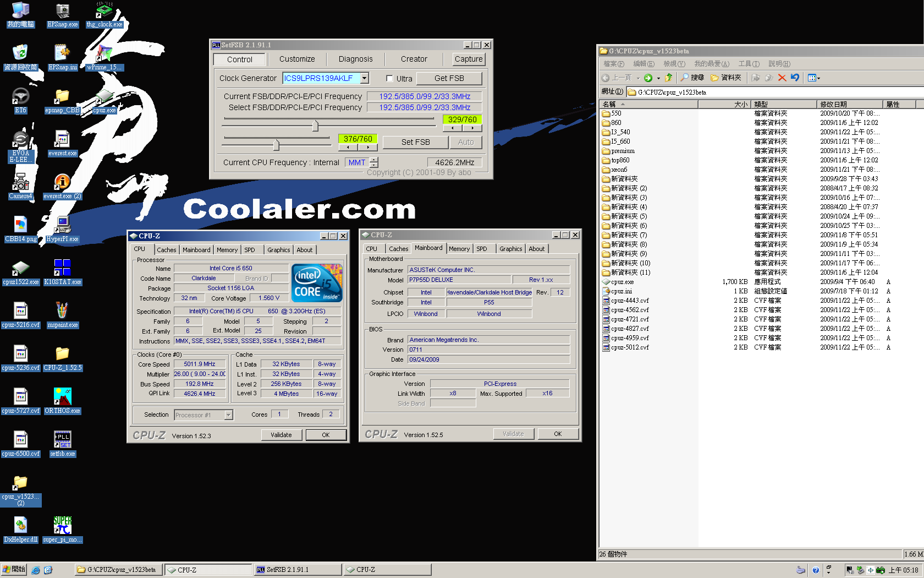Click the Explorer Folders toolbar button
This screenshot has height=578, width=924.
pyautogui.click(x=725, y=78)
